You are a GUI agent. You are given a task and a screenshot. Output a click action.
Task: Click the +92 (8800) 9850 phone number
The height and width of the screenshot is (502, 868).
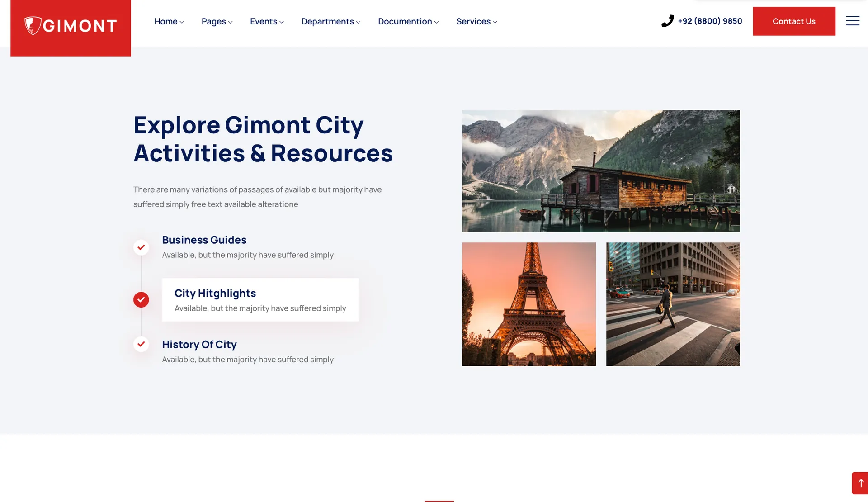[x=710, y=21]
